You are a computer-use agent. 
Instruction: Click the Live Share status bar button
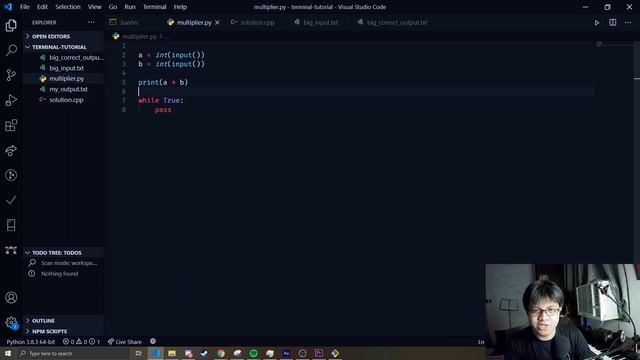125,342
